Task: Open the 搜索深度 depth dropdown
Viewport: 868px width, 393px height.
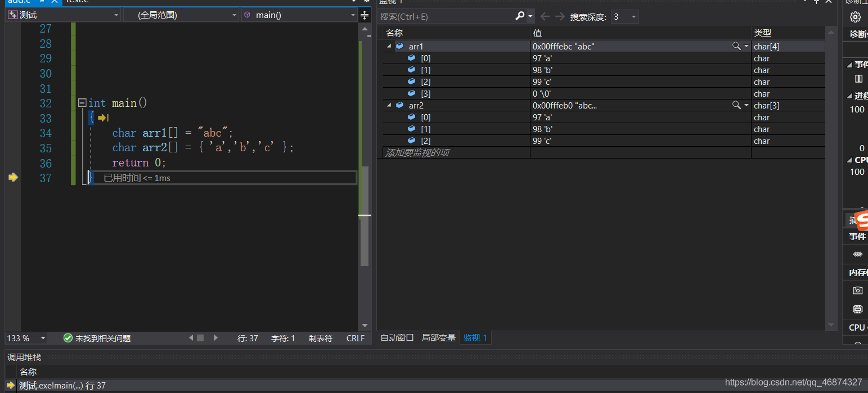Action: click(x=624, y=17)
